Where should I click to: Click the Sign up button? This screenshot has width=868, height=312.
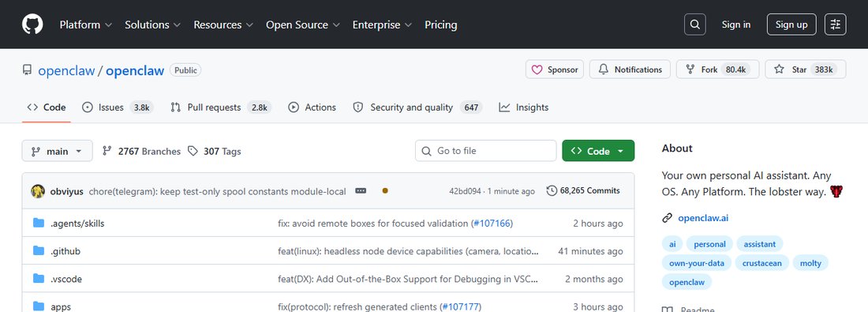click(x=791, y=24)
